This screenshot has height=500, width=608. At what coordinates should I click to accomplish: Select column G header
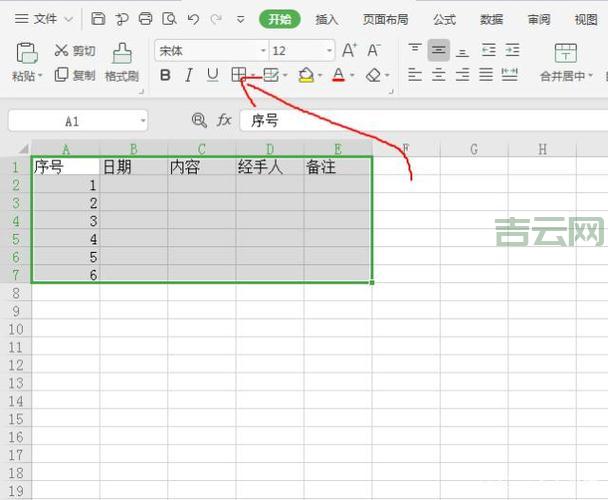474,149
